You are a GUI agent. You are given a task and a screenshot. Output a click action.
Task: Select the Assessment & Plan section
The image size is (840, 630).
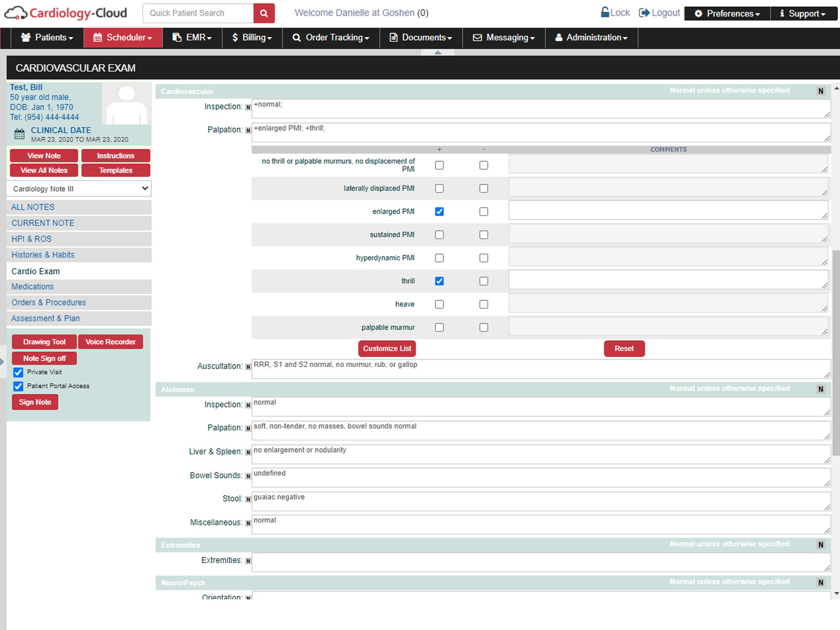[45, 318]
